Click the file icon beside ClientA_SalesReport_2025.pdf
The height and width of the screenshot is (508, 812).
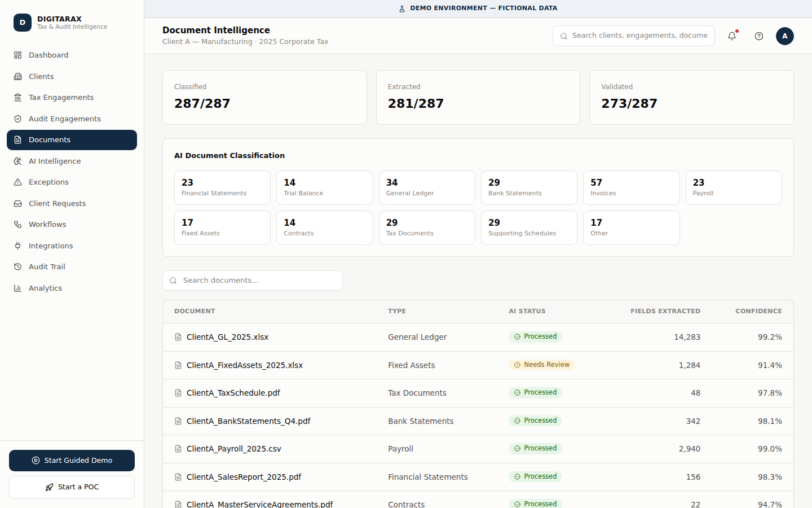(178, 477)
